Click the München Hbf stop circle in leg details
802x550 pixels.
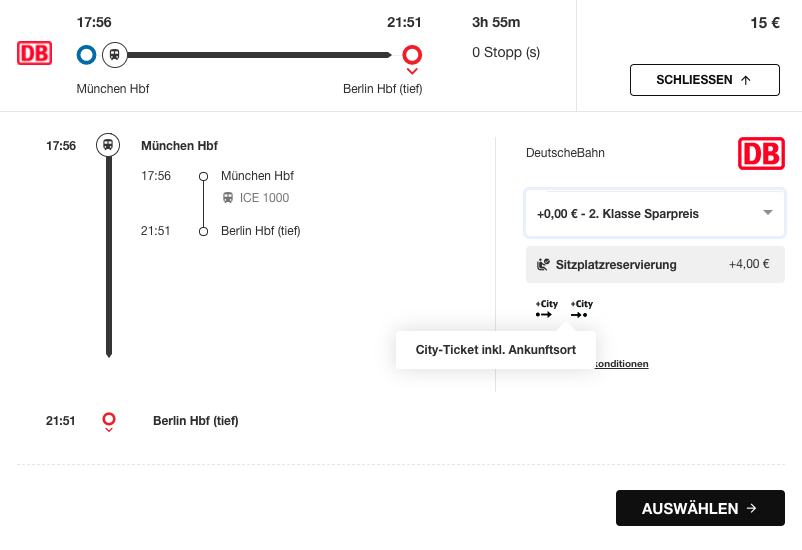pyautogui.click(x=203, y=176)
